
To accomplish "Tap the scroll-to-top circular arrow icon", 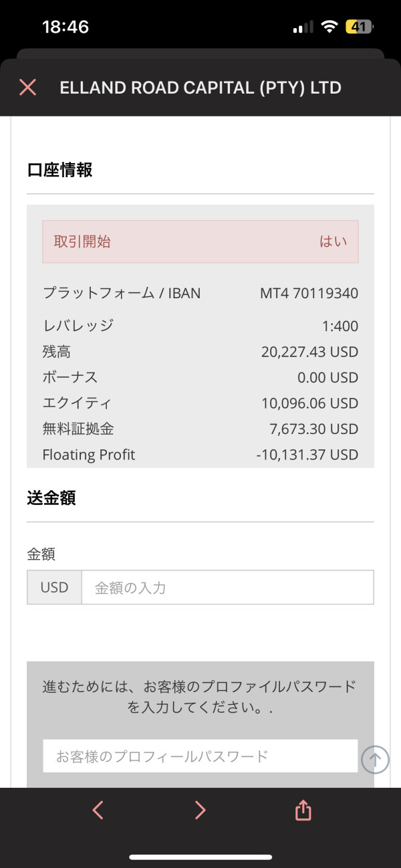I will click(375, 760).
